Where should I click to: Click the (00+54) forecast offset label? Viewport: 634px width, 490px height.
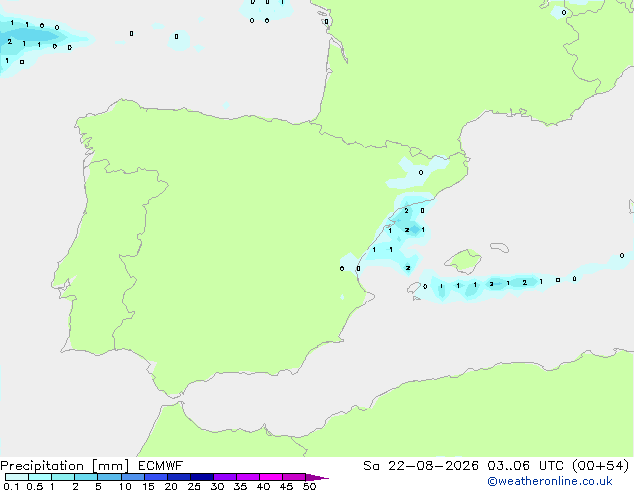tap(600, 466)
